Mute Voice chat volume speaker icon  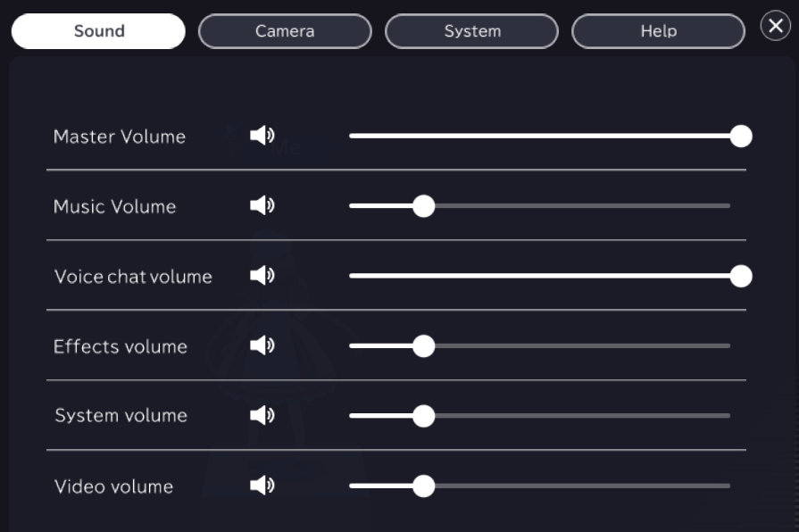[x=262, y=276]
